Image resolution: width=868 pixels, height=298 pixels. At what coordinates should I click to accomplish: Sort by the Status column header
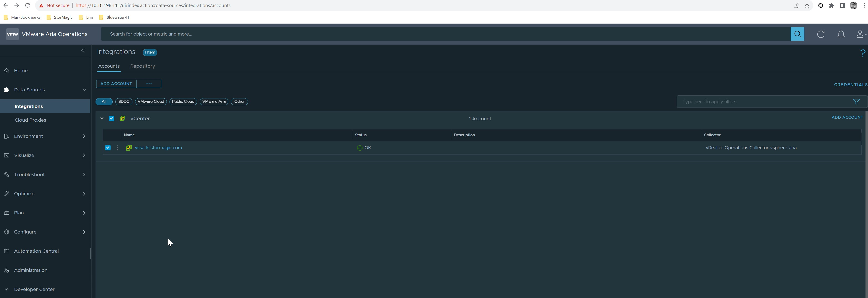pyautogui.click(x=361, y=135)
